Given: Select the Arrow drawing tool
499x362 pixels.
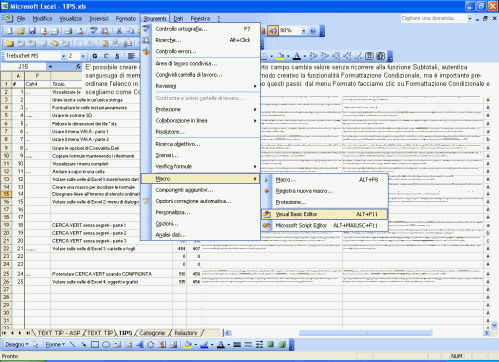Looking at the screenshot, I should coord(83,344).
